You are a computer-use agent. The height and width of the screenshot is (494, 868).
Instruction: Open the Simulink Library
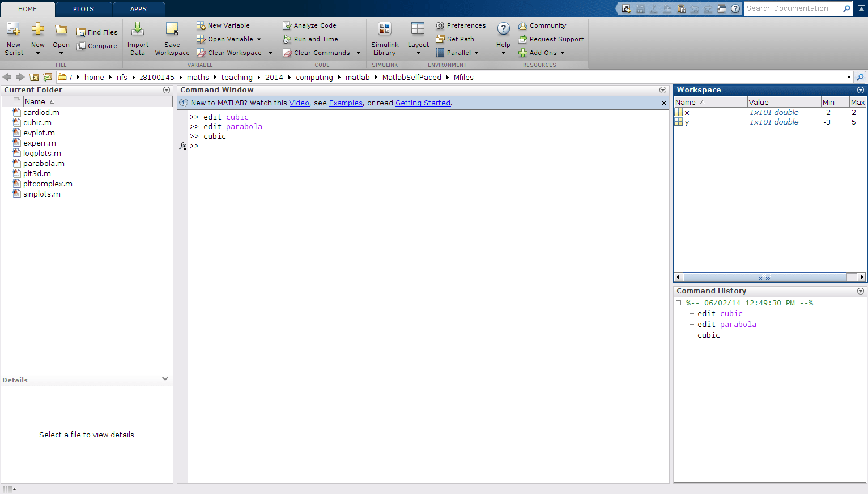[385, 38]
